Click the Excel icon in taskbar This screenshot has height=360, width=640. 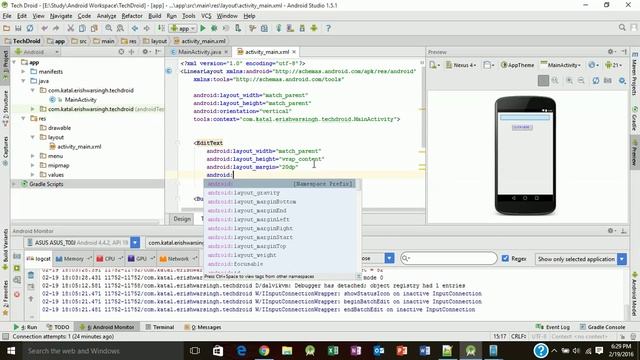point(333,351)
